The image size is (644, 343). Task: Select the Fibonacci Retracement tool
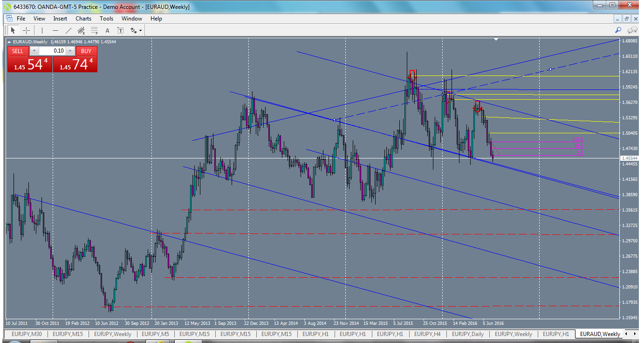click(94, 30)
